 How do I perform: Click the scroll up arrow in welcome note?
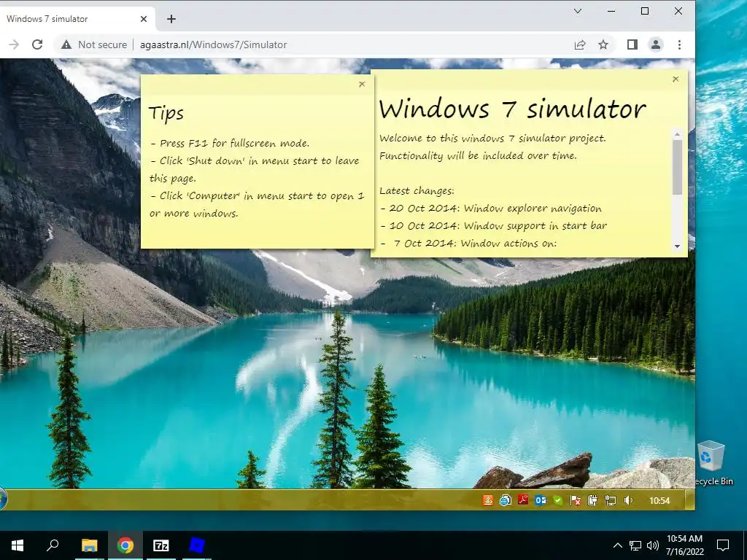[677, 135]
